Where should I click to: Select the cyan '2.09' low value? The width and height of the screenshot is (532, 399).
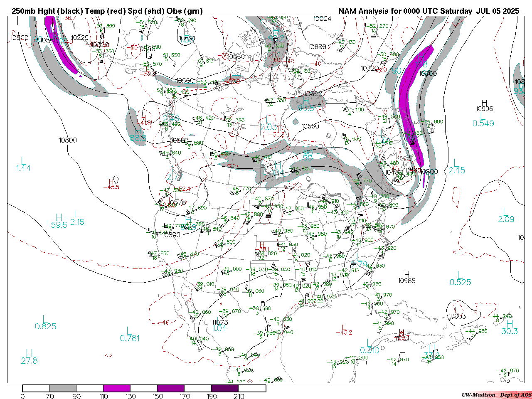pyautogui.click(x=506, y=219)
